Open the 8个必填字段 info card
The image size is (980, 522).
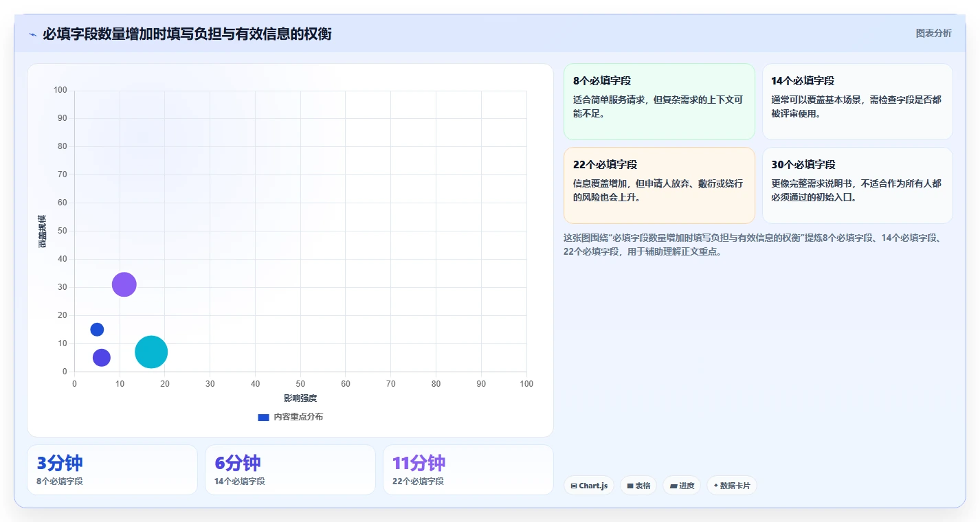[x=659, y=102]
